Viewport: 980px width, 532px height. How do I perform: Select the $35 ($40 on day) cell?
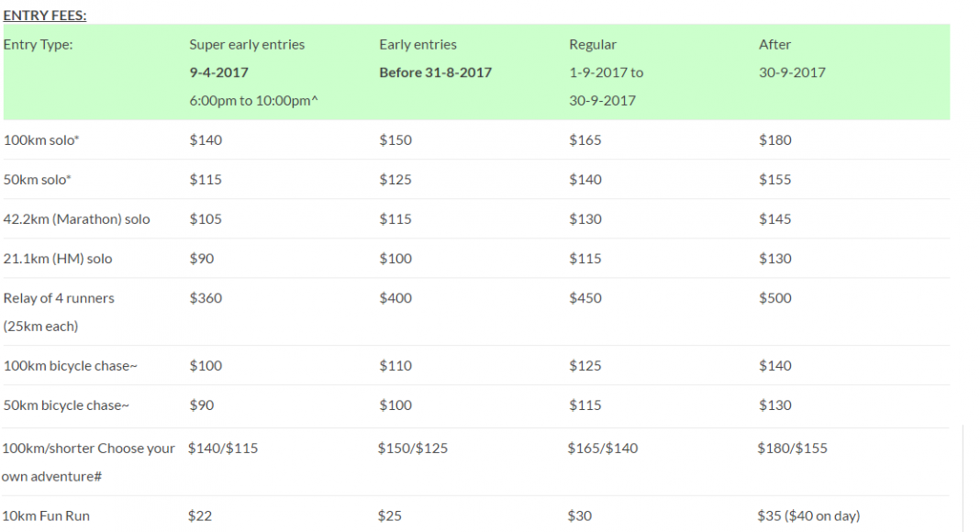(x=808, y=516)
